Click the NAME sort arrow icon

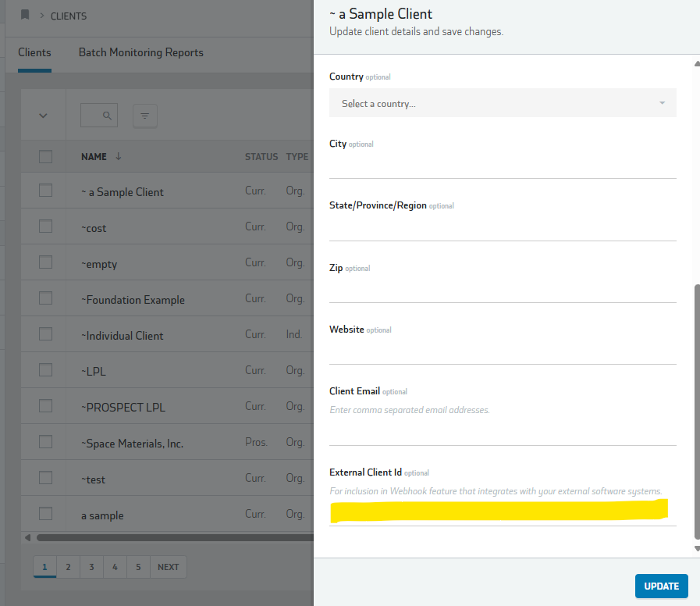[119, 156]
